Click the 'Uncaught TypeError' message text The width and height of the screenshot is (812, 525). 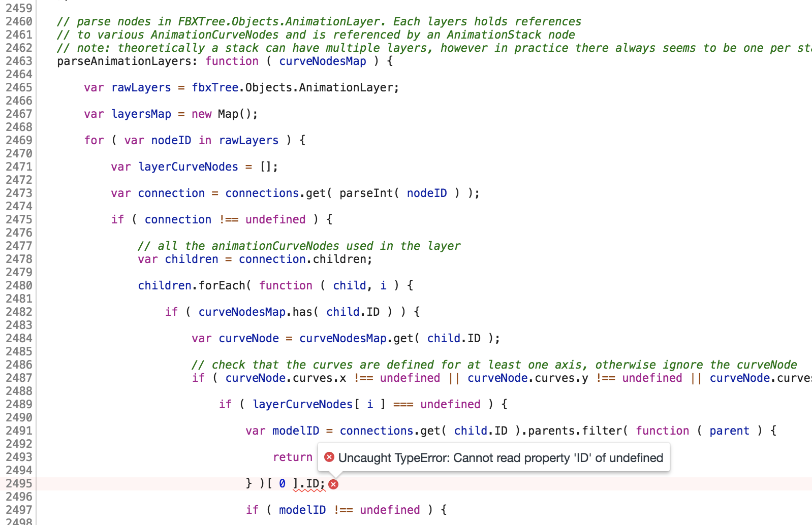(501, 458)
